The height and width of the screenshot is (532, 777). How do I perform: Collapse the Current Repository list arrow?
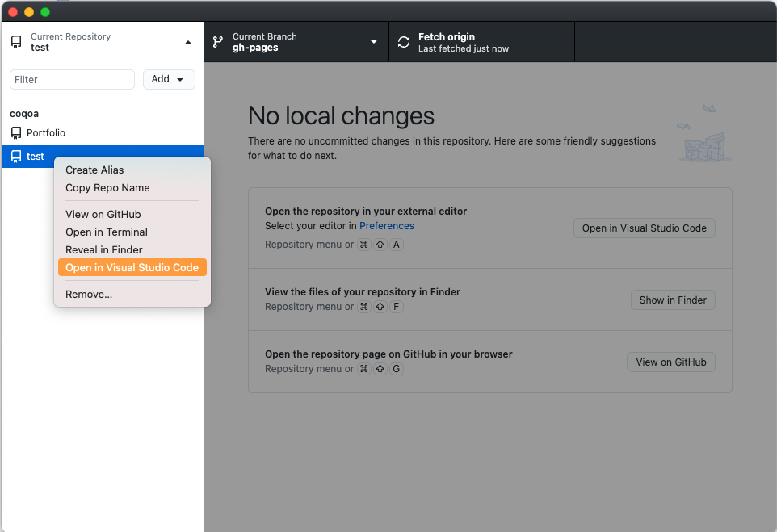pos(188,42)
